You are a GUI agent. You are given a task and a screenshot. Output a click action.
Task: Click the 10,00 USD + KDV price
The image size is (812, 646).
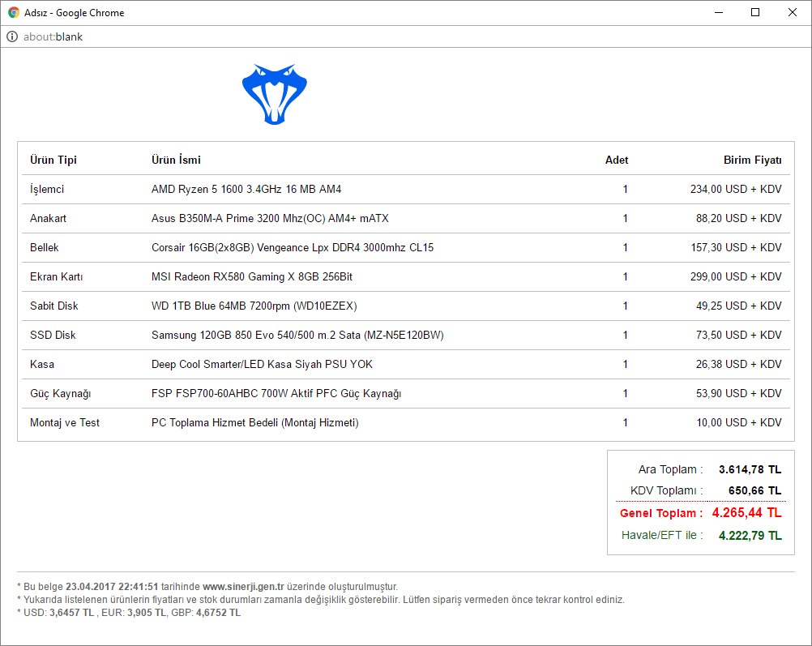click(738, 423)
